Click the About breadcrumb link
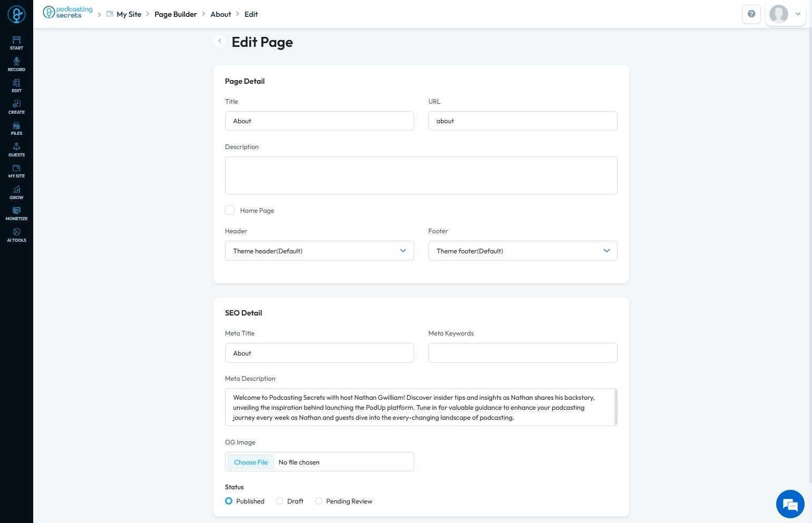Image resolution: width=812 pixels, height=523 pixels. tap(221, 14)
